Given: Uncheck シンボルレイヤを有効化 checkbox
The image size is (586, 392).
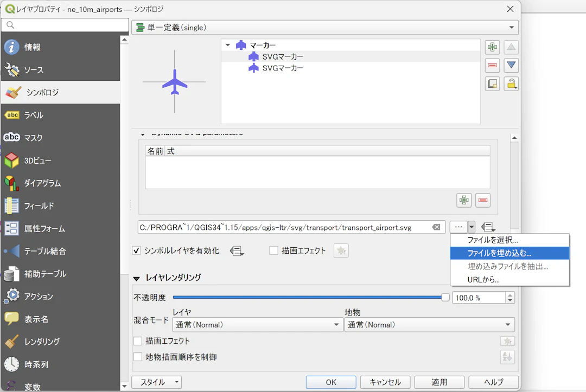Looking at the screenshot, I should click(x=137, y=250).
